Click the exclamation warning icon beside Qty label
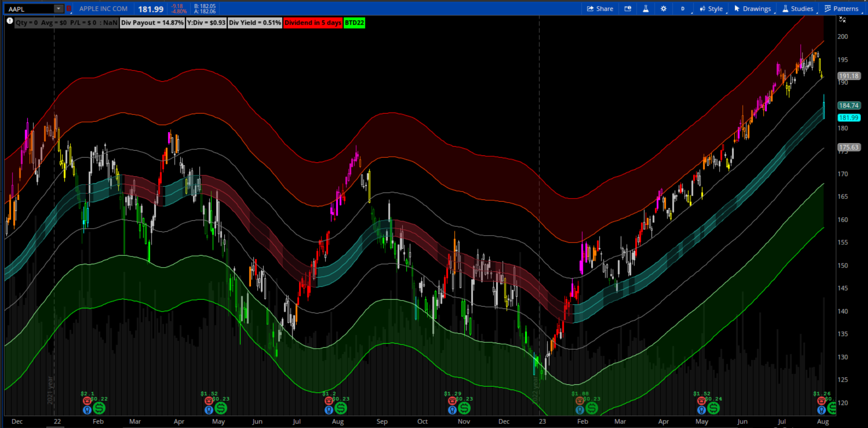 [x=10, y=21]
